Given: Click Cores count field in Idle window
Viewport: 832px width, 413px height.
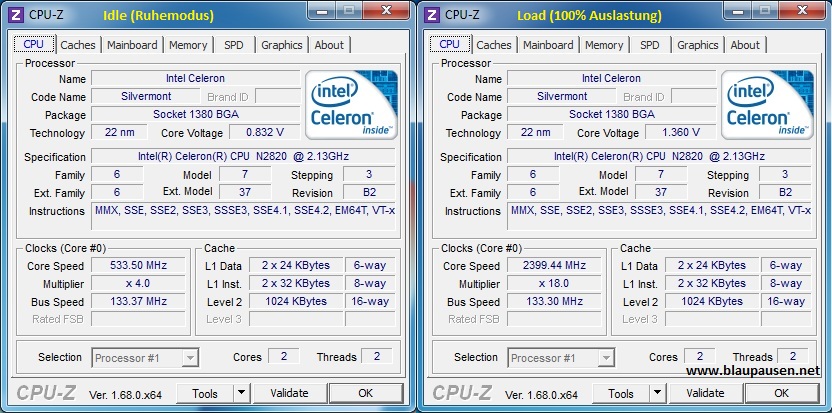Looking at the screenshot, I should [284, 356].
